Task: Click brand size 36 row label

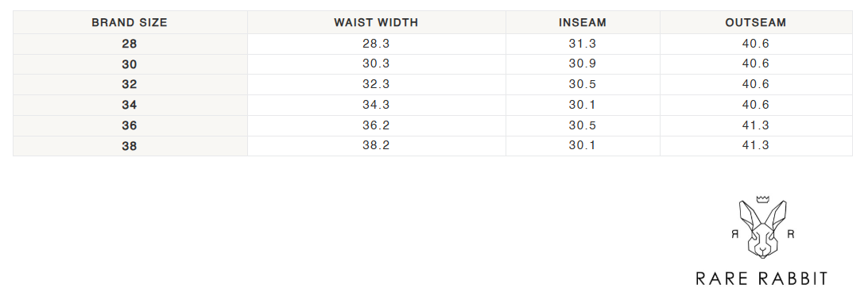Action: pyautogui.click(x=130, y=125)
